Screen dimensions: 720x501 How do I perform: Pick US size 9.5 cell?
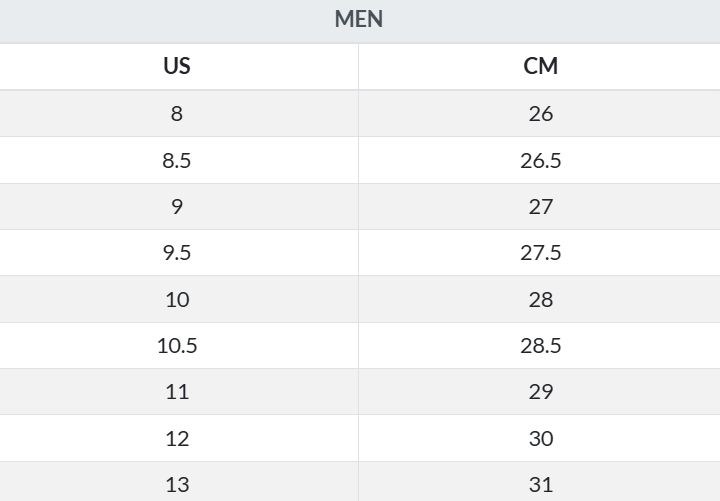coord(177,253)
